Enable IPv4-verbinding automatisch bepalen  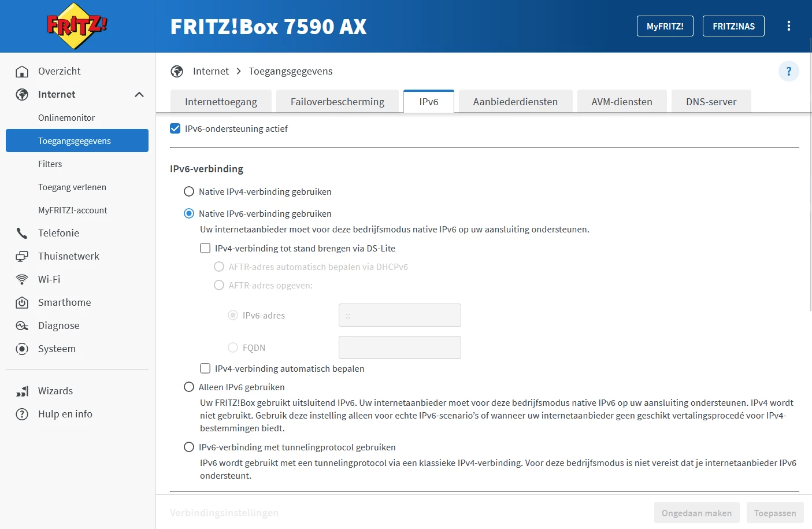(x=205, y=368)
